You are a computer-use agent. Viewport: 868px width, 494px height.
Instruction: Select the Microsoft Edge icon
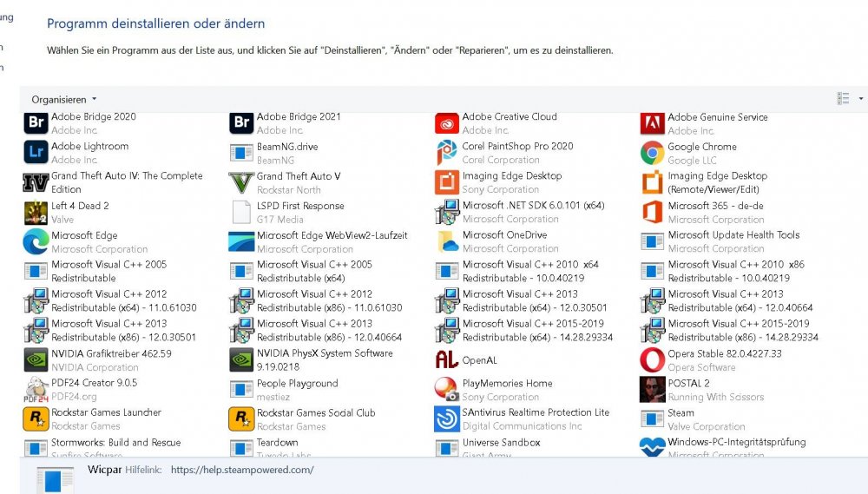tap(36, 241)
